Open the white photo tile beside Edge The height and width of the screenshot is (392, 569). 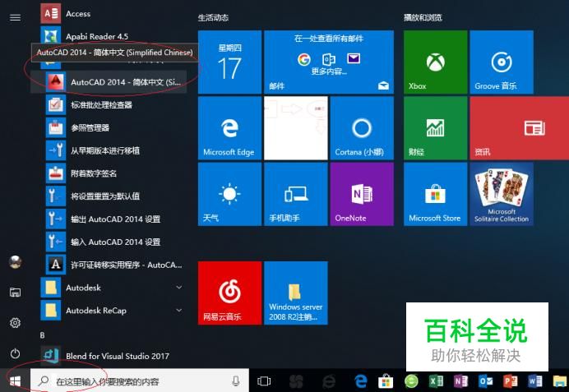pos(296,128)
